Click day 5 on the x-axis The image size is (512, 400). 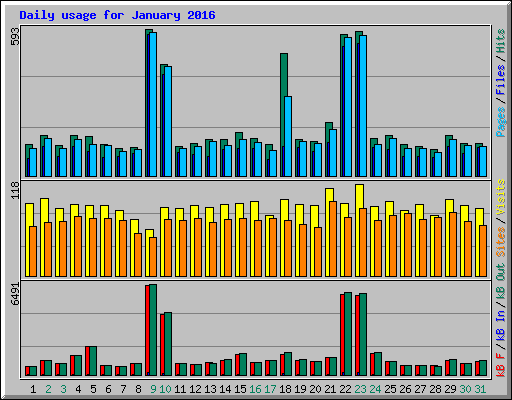click(93, 389)
